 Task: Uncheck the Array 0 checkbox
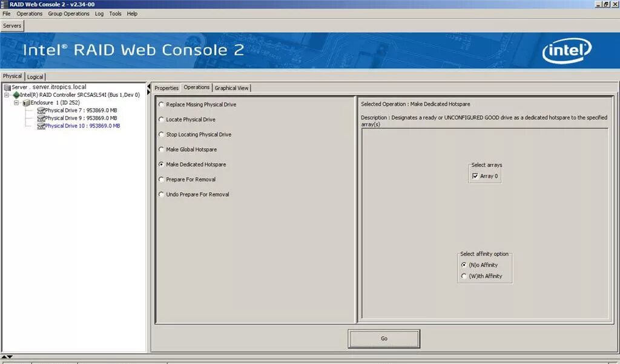click(x=475, y=176)
